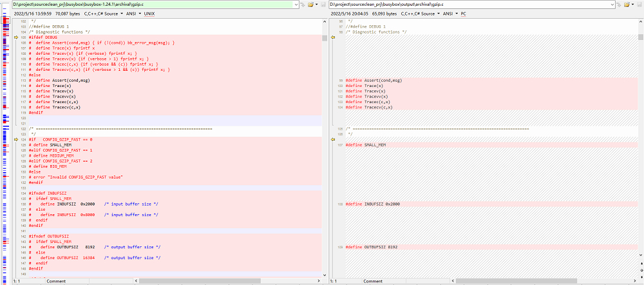Open the right pane folder browse icon
The height and width of the screenshot is (285, 644).
coord(627,5)
